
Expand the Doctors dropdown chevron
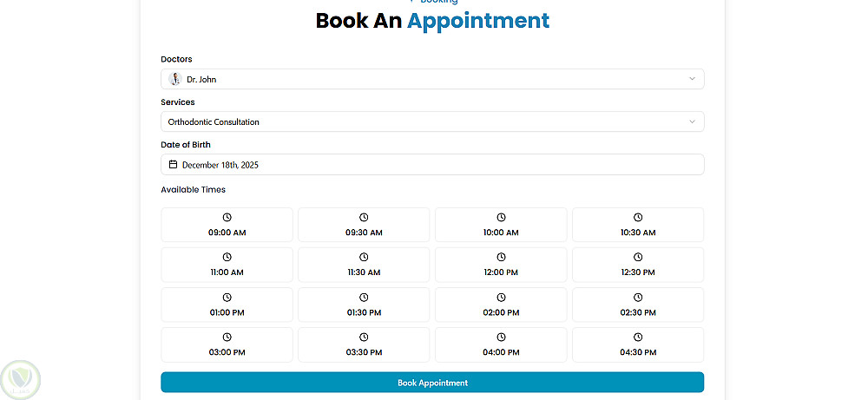tap(692, 79)
